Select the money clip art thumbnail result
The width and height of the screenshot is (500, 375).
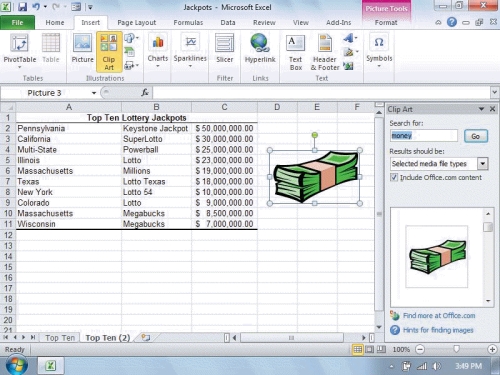(437, 256)
